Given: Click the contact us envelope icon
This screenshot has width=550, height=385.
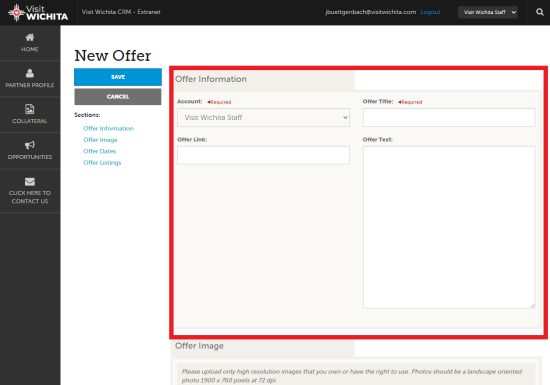Looking at the screenshot, I should [x=30, y=182].
